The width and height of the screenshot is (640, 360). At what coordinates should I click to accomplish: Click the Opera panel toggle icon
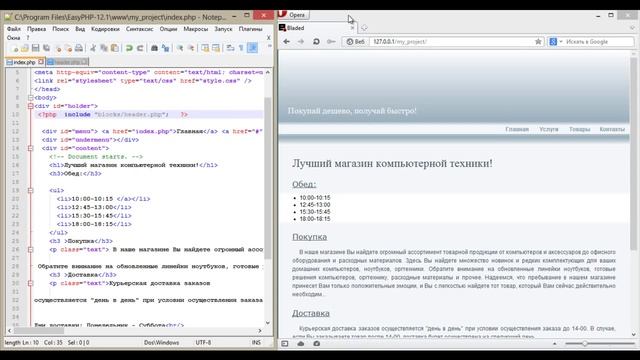(285, 344)
